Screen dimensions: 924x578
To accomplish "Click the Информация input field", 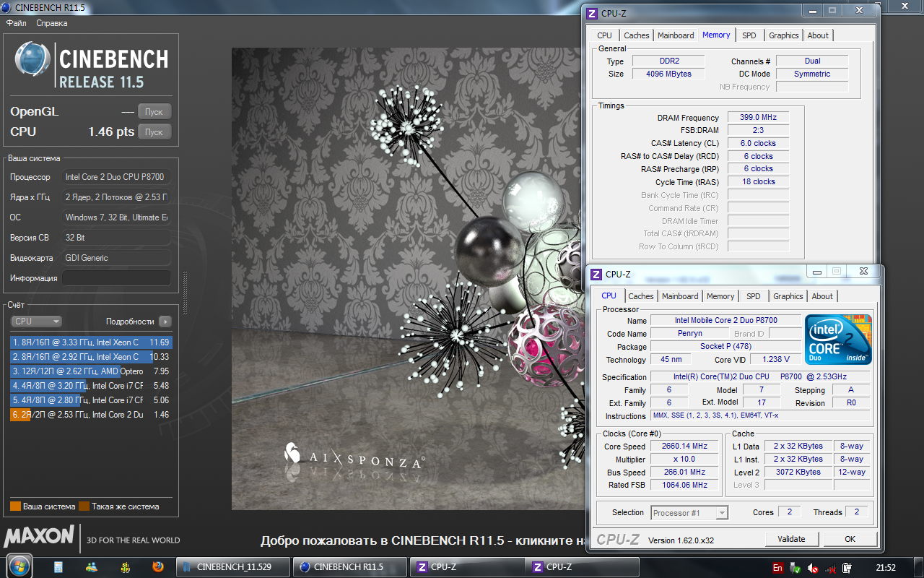I will tap(116, 278).
